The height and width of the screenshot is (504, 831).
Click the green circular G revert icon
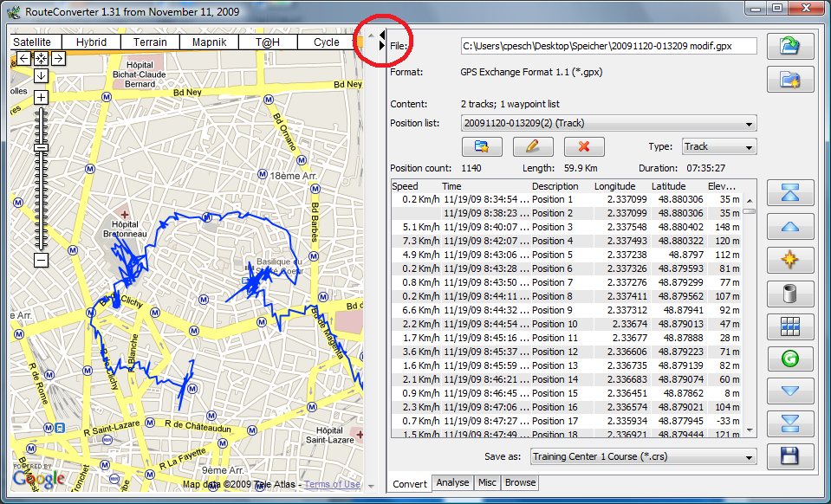(790, 359)
